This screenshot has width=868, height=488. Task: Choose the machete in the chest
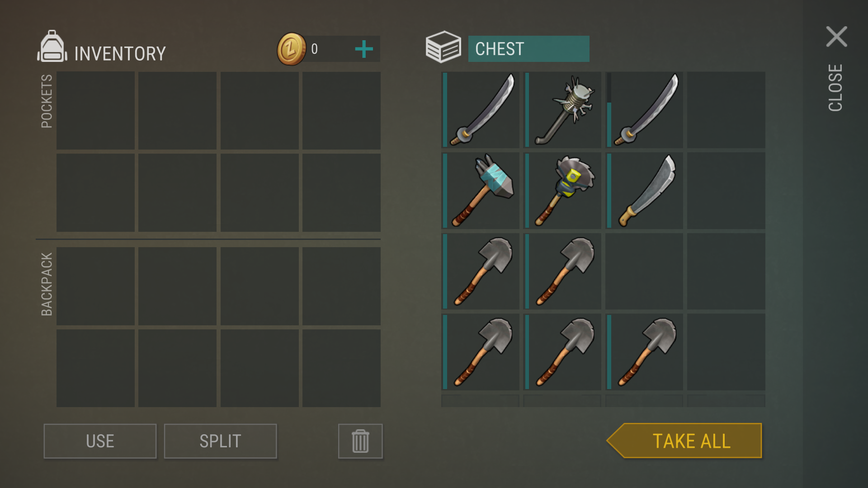(644, 190)
